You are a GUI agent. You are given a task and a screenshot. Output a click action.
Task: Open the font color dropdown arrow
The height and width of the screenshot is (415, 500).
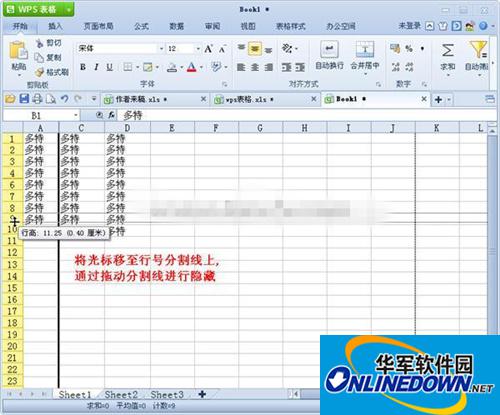point(201,68)
